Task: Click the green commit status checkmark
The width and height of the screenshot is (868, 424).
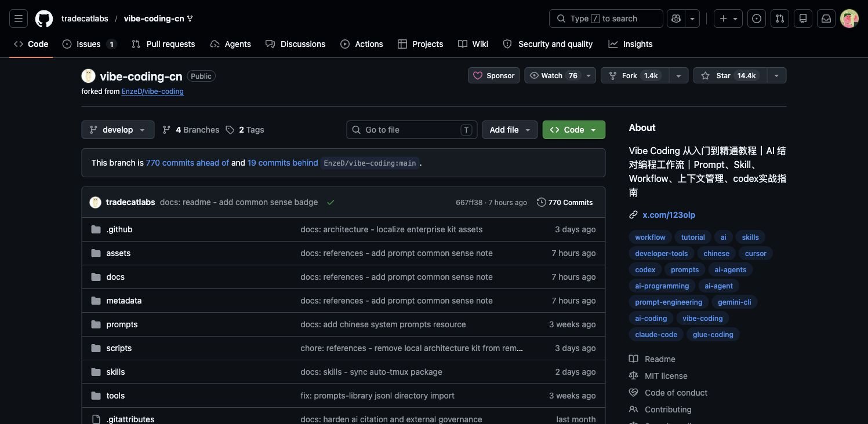Action: [x=331, y=202]
